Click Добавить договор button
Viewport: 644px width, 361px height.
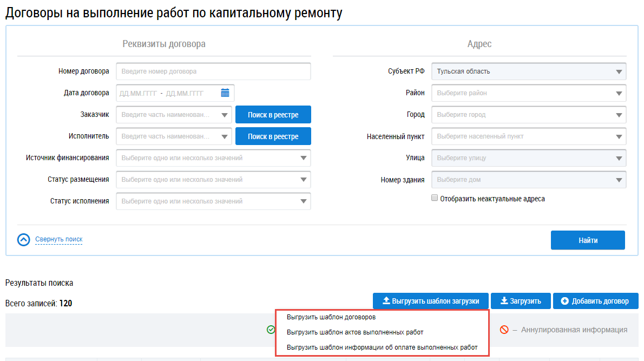[x=595, y=301]
